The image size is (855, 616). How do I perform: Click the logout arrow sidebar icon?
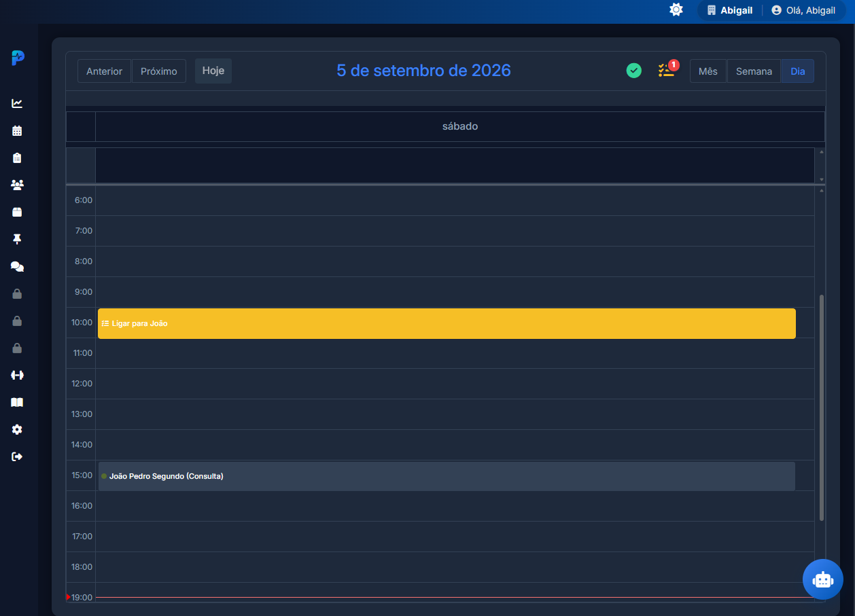click(17, 456)
